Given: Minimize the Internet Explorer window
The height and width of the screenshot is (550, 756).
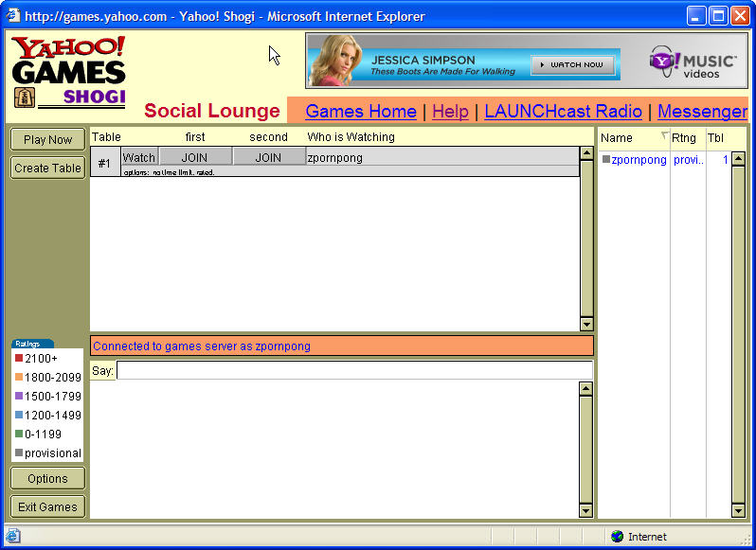Looking at the screenshot, I should coord(695,16).
